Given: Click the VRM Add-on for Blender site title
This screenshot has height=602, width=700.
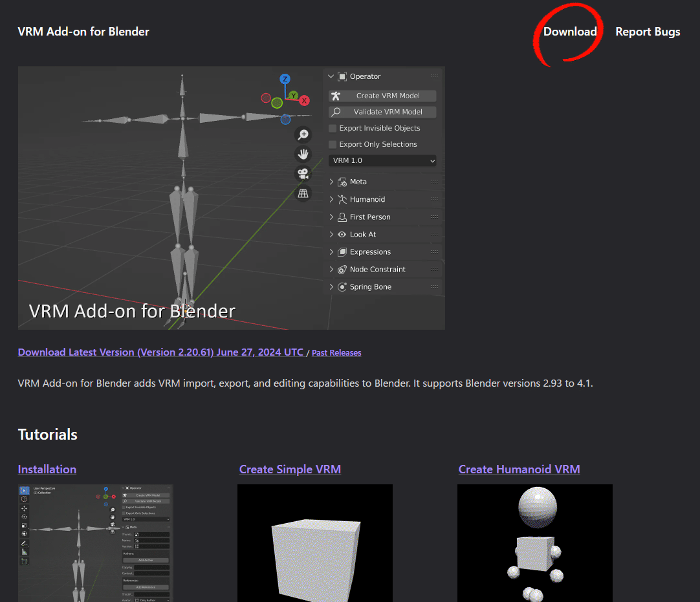Looking at the screenshot, I should pos(83,32).
